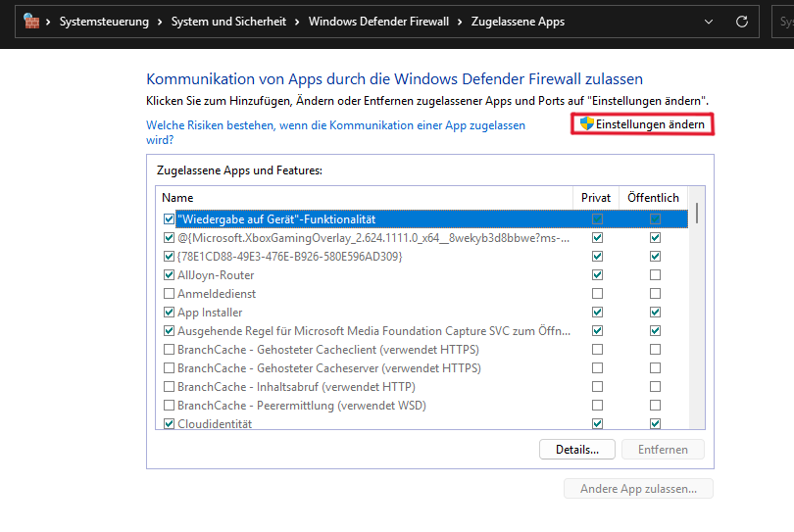This screenshot has height=532, width=794.
Task: Click Andere App zulassen... button
Action: tap(638, 489)
